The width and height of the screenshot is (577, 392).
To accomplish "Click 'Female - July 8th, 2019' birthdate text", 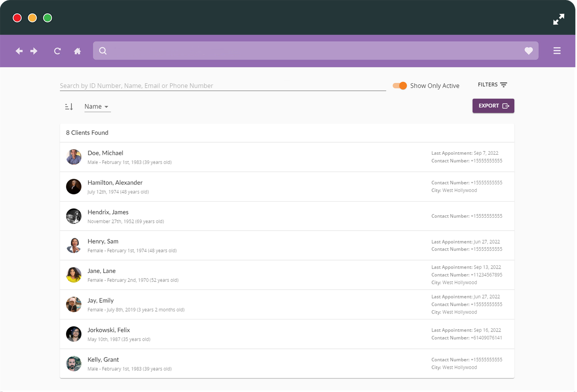I will [111, 310].
